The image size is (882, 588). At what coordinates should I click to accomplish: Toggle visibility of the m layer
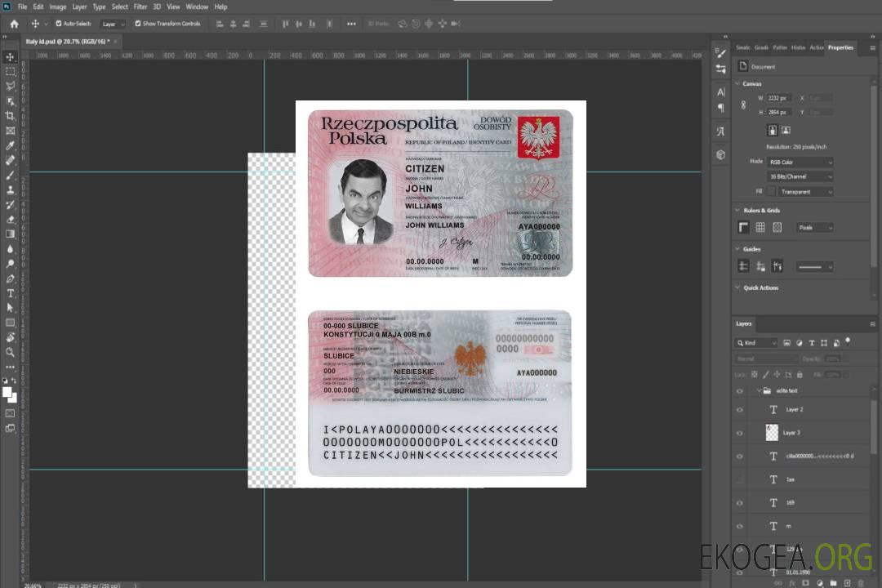(x=740, y=527)
